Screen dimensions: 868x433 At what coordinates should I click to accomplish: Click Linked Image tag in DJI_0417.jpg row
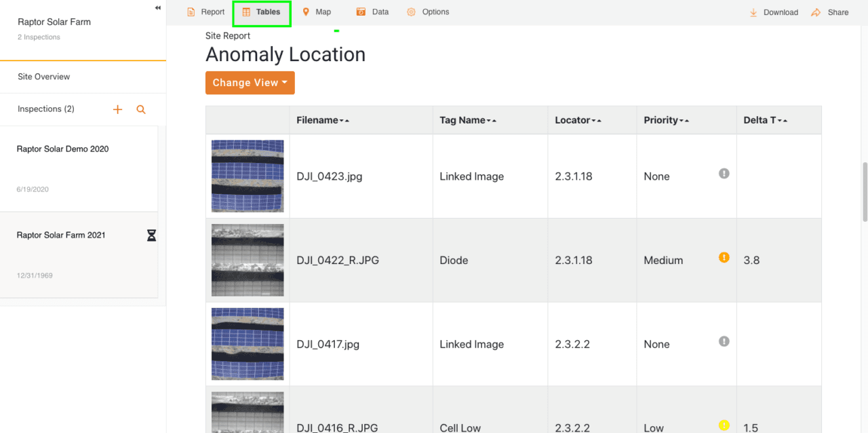(471, 344)
